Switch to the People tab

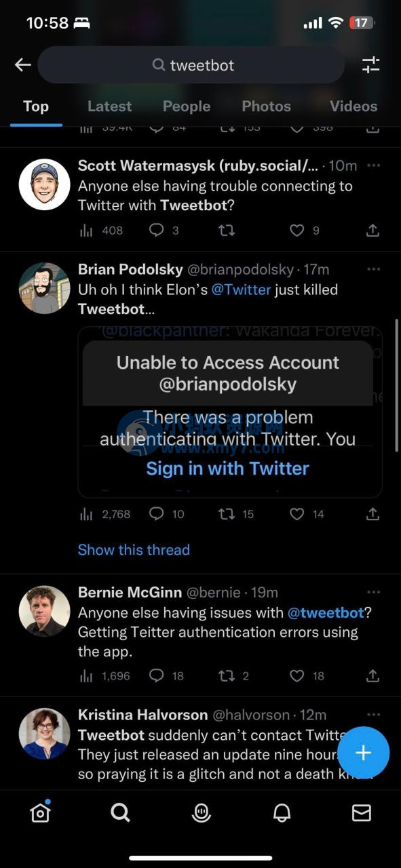pos(187,106)
